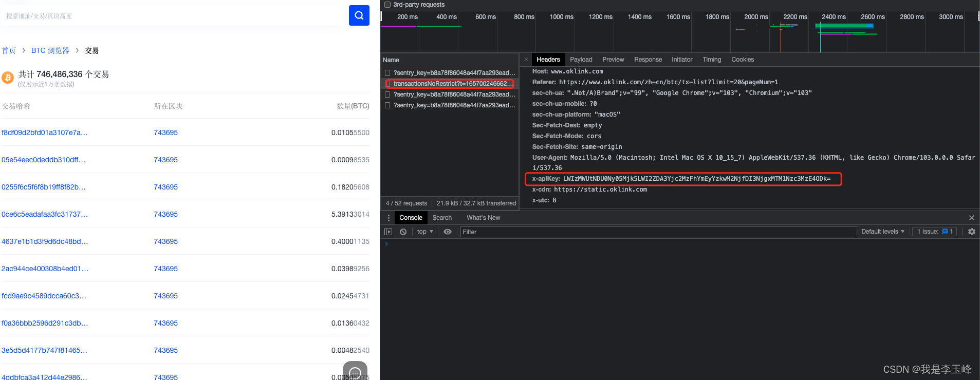Click the 1000 ms timeline marker
The image size is (980, 380).
tap(561, 17)
